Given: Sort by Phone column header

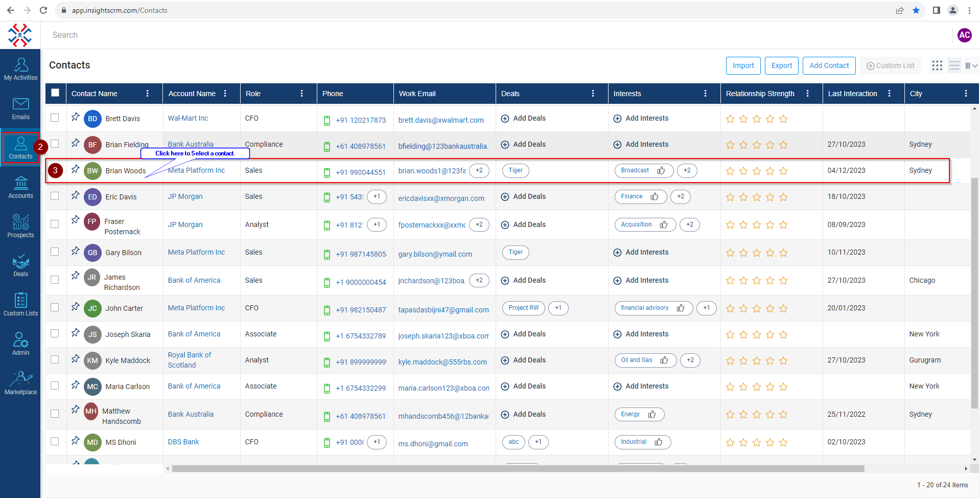Looking at the screenshot, I should point(333,94).
